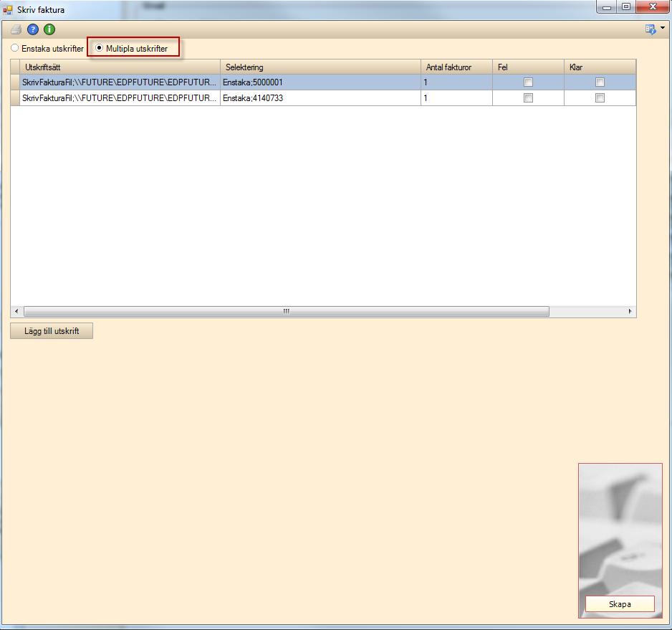Click the printer icon in toolbar
The width and height of the screenshot is (672, 630).
click(x=16, y=29)
